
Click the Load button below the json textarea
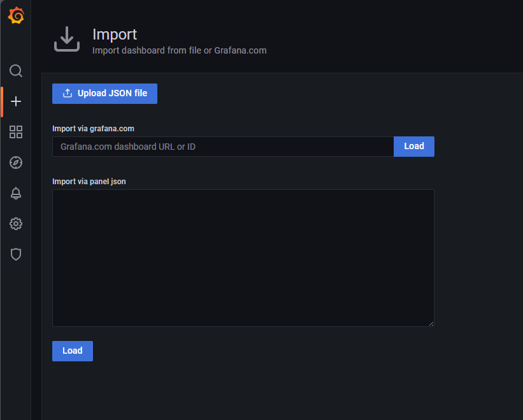[73, 351]
